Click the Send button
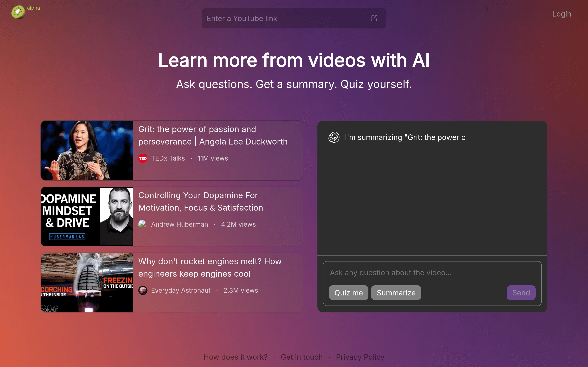 pyautogui.click(x=521, y=293)
